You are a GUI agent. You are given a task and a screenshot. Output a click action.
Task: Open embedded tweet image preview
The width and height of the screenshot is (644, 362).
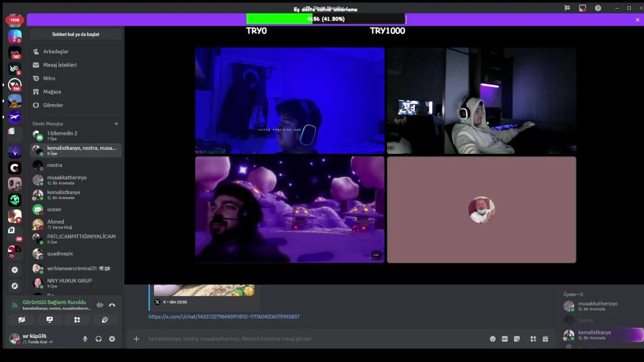pyautogui.click(x=204, y=290)
